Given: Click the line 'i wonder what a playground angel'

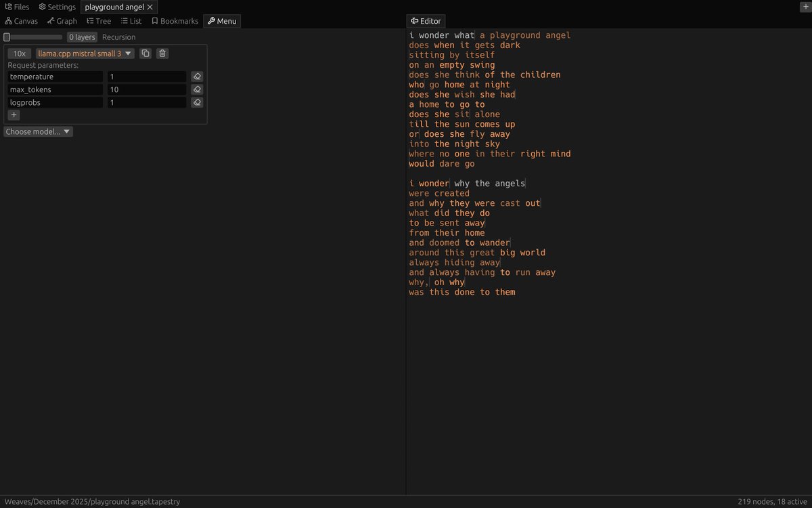Looking at the screenshot, I should 490,35.
